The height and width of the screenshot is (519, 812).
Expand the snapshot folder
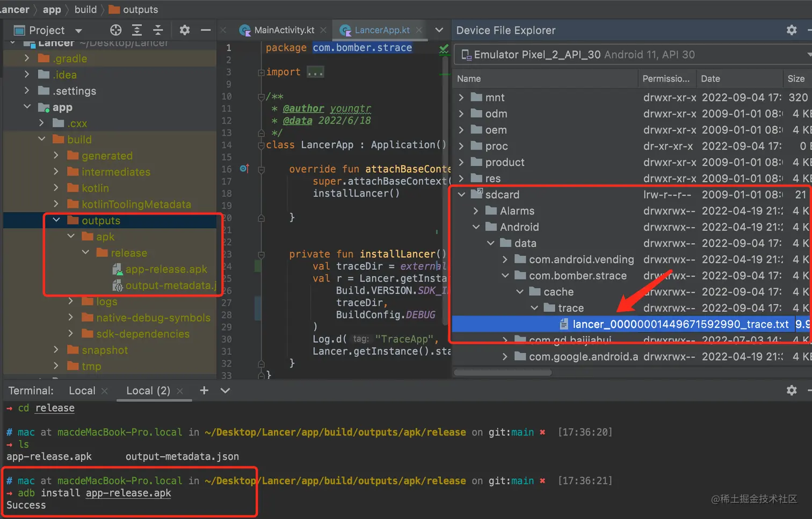coord(56,350)
